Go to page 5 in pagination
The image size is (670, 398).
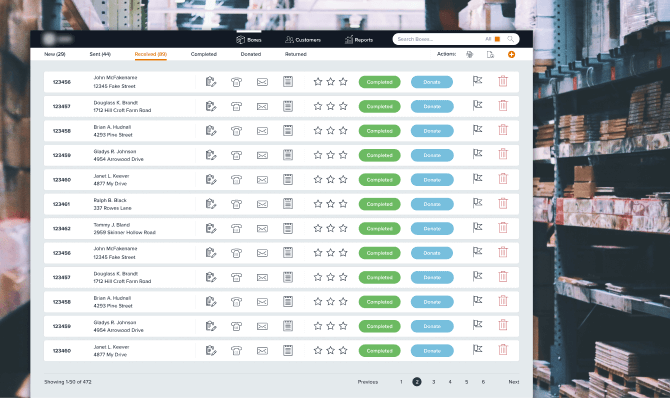tap(467, 382)
